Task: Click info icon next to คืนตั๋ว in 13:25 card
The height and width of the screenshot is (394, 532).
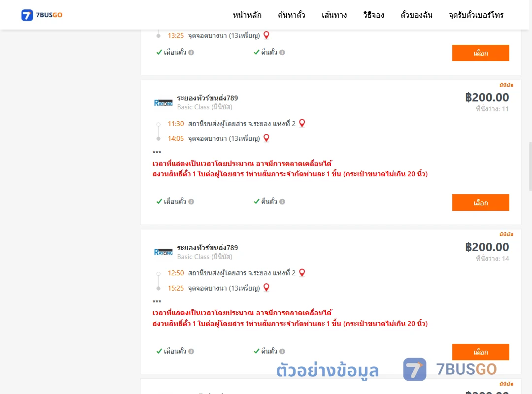Action: click(282, 52)
